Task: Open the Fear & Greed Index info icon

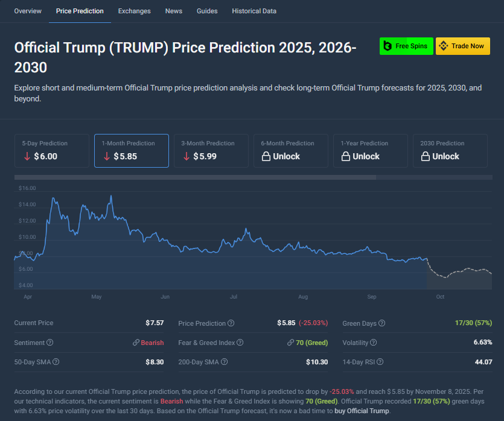Action: (x=240, y=343)
